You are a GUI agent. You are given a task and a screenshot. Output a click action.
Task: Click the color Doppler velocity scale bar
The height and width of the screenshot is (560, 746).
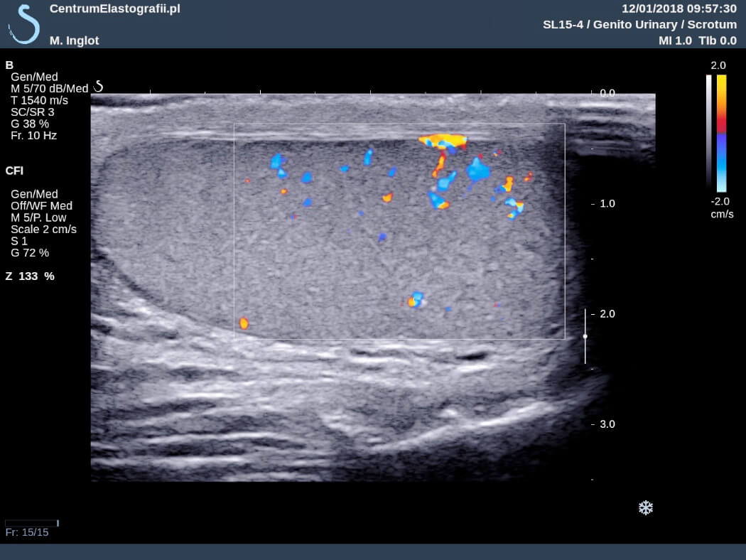click(x=721, y=134)
